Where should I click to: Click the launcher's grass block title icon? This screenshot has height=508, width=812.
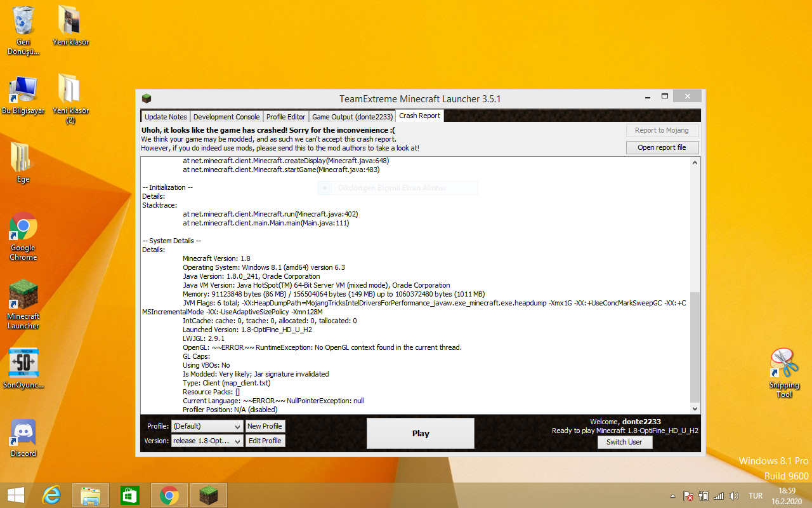pos(147,98)
